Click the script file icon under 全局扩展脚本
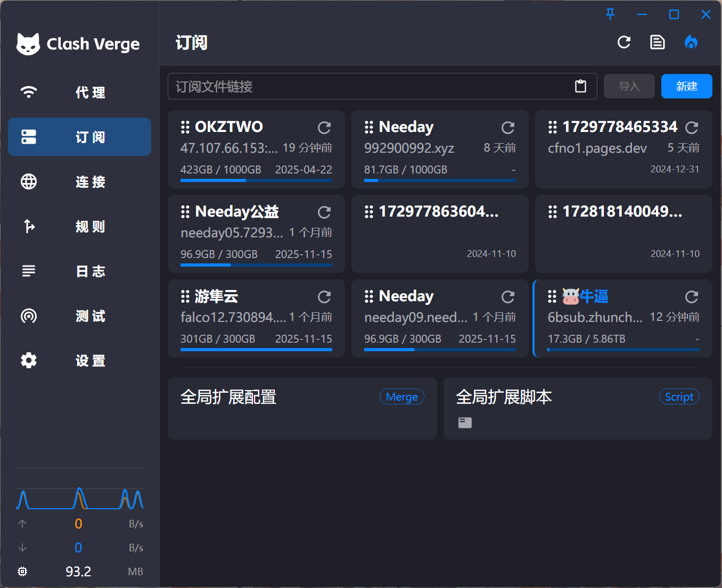The height and width of the screenshot is (588, 722). [x=465, y=423]
